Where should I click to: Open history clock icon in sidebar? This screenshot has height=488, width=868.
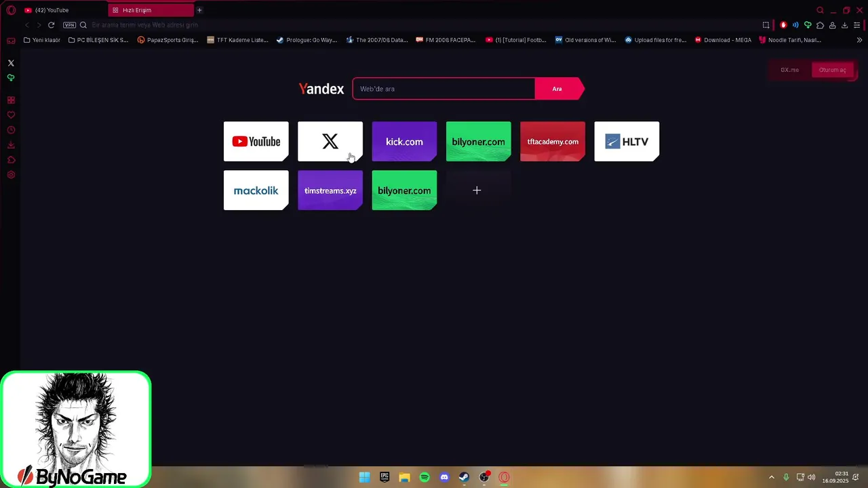(11, 130)
